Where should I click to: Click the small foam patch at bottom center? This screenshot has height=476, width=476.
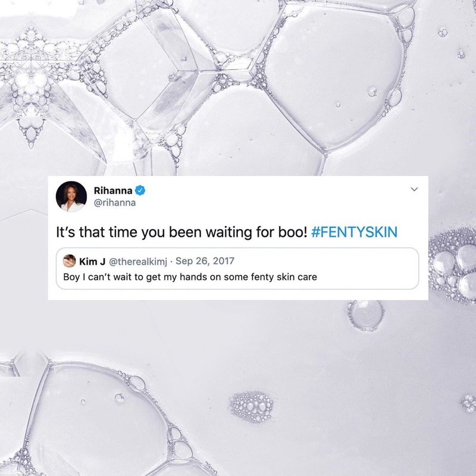tap(251, 407)
